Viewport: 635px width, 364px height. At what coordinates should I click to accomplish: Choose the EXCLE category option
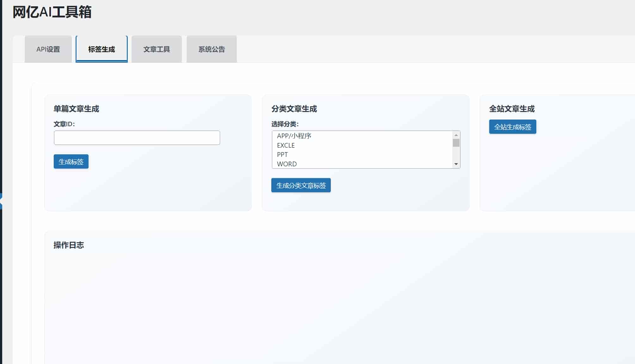pyautogui.click(x=286, y=145)
